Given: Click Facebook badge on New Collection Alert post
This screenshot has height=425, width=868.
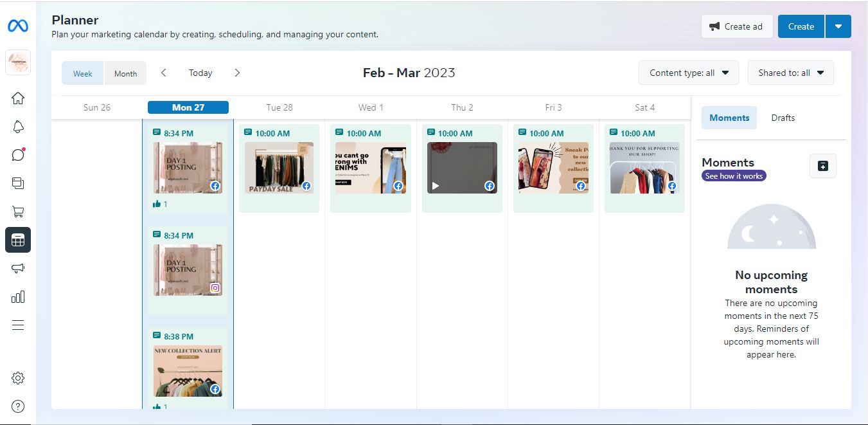Looking at the screenshot, I should pos(215,390).
